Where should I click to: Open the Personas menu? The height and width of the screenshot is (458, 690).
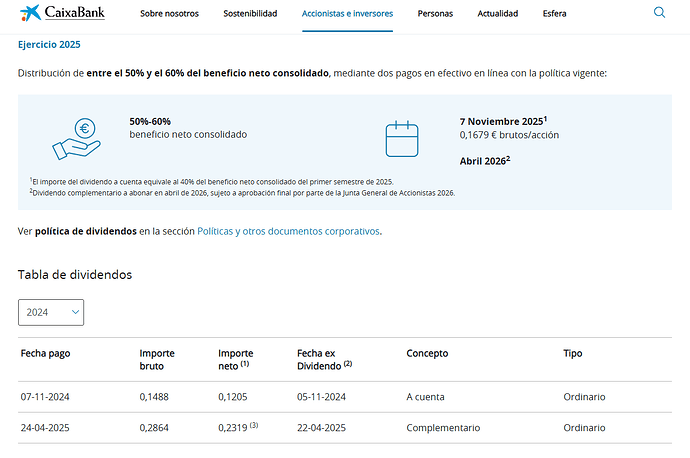[435, 14]
